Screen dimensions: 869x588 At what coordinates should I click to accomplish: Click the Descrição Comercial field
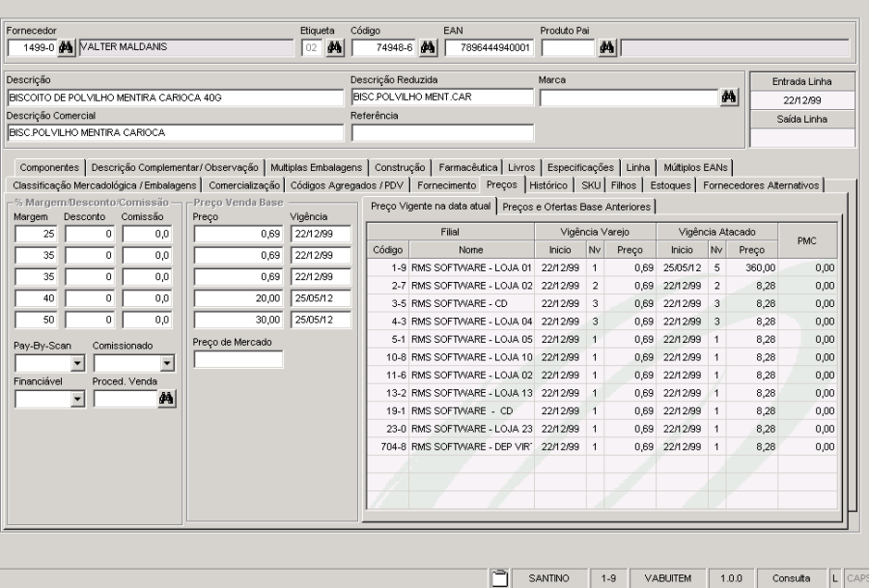(x=175, y=132)
